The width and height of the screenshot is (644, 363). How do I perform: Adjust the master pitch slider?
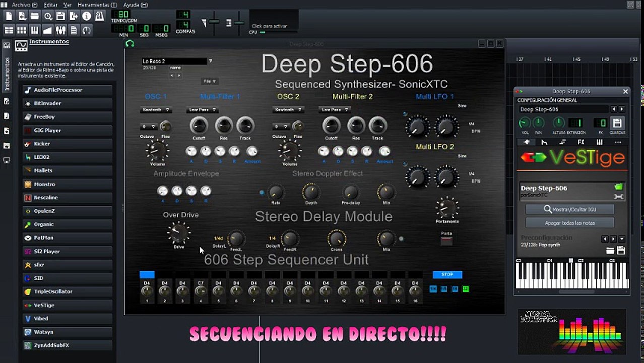[x=239, y=22]
